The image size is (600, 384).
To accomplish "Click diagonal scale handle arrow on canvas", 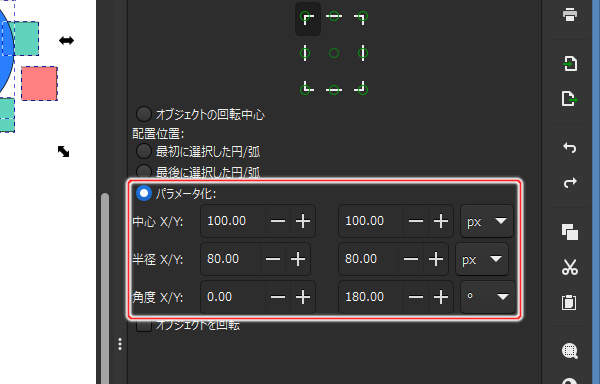I will coord(64,152).
